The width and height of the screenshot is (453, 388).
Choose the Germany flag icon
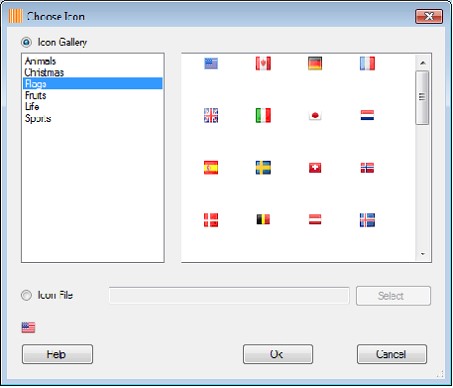coord(315,63)
